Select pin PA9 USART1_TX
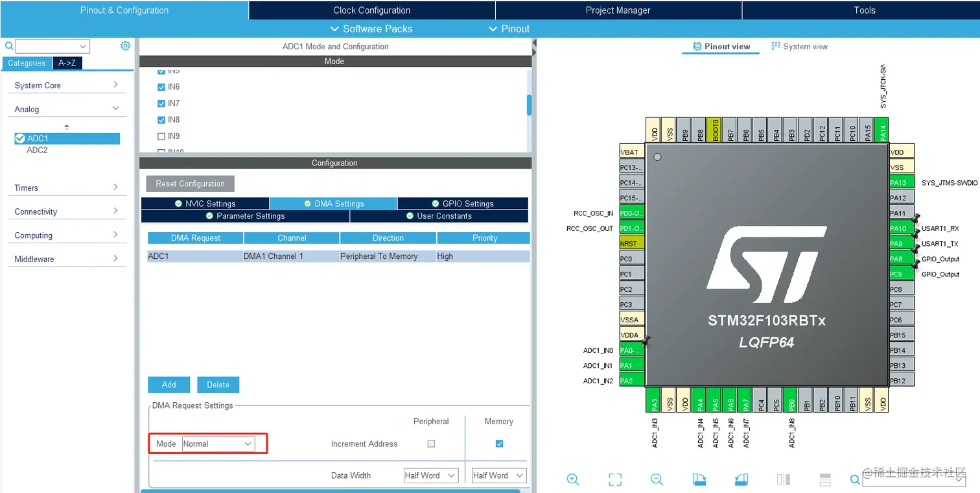Viewport: 980px width, 493px height. [x=902, y=243]
